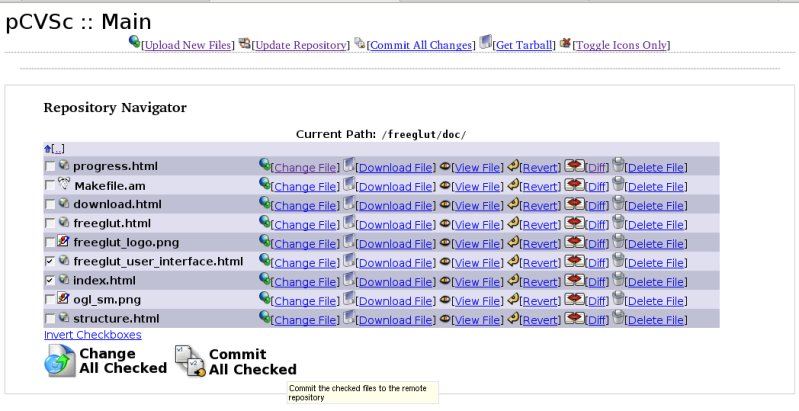The height and width of the screenshot is (411, 799).
Task: Click the Invert Checkboxes link
Action: coord(92,335)
